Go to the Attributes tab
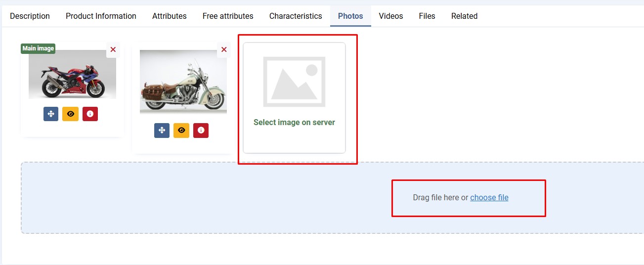644x265 pixels. 170,16
